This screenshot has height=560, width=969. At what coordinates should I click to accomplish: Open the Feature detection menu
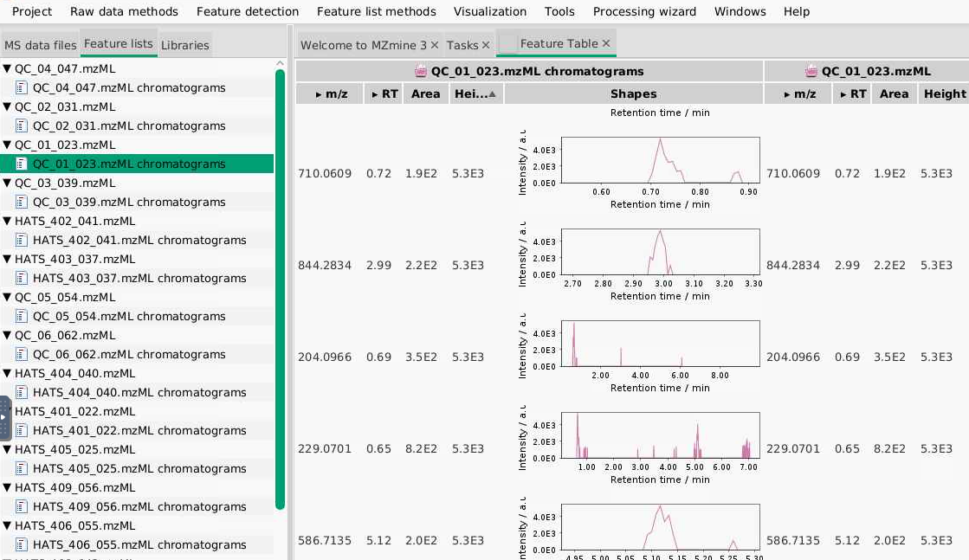click(247, 12)
